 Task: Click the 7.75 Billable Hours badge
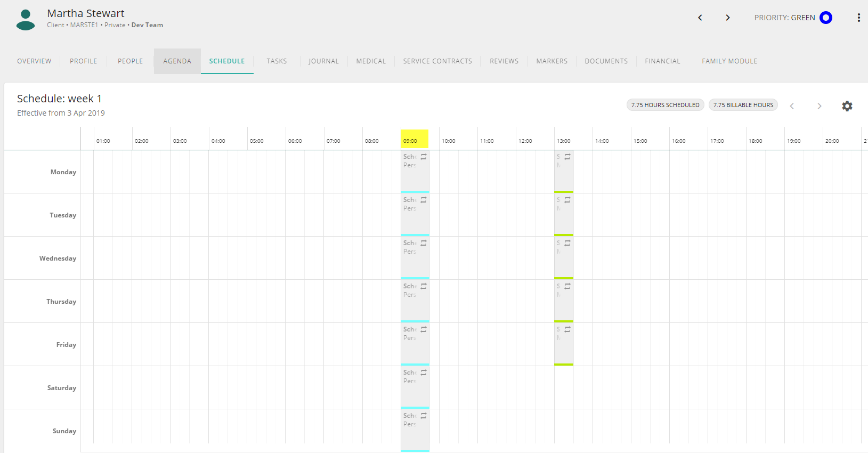(x=743, y=105)
